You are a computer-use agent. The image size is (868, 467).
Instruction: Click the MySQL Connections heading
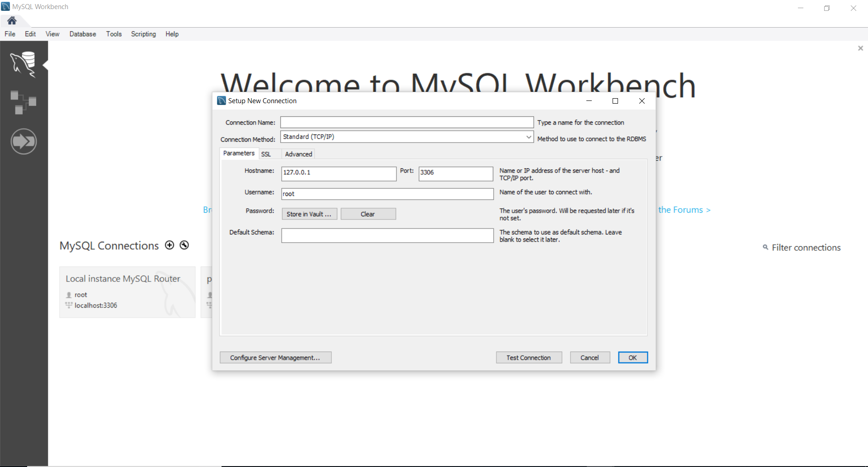[109, 246]
